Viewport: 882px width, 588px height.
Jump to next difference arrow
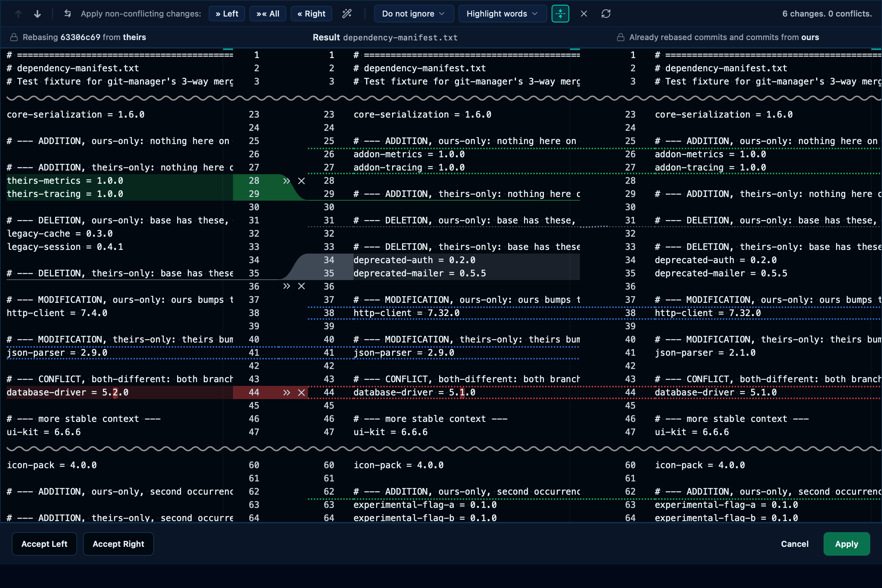[37, 14]
